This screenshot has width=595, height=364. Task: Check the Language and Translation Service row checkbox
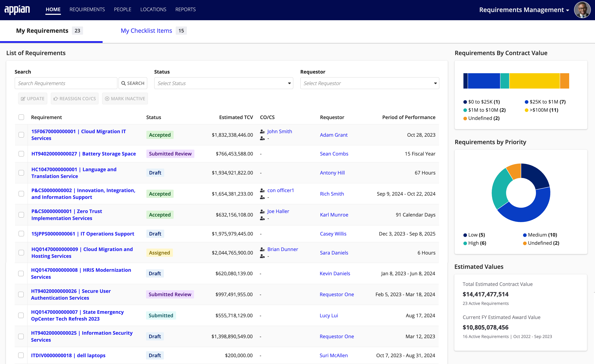pos(21,173)
